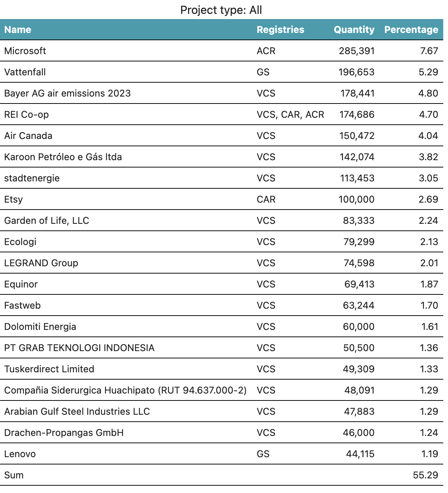Select the Ecologi name cell
Screen dimensions: 448x493
[x=20, y=242]
